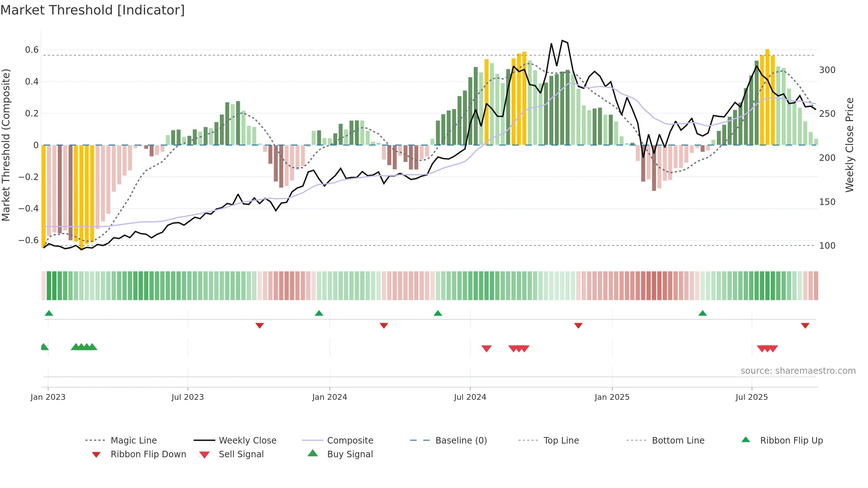Click the Market Threshold [Indicator] title
The height and width of the screenshot is (488, 868).
[x=93, y=10]
